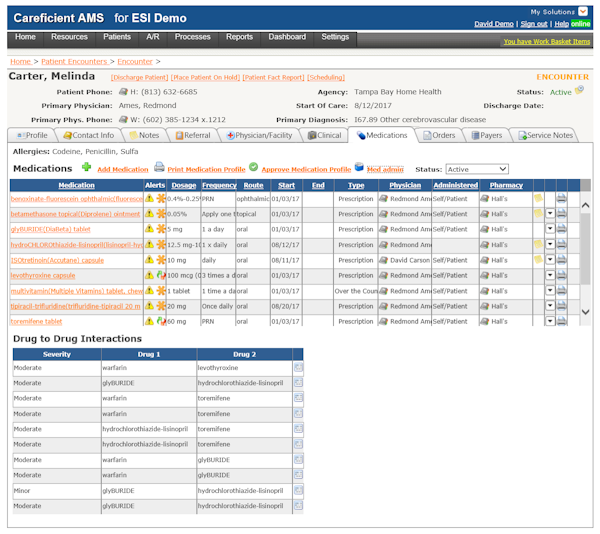Open the Clinical tab
600x534 pixels.
324,135
